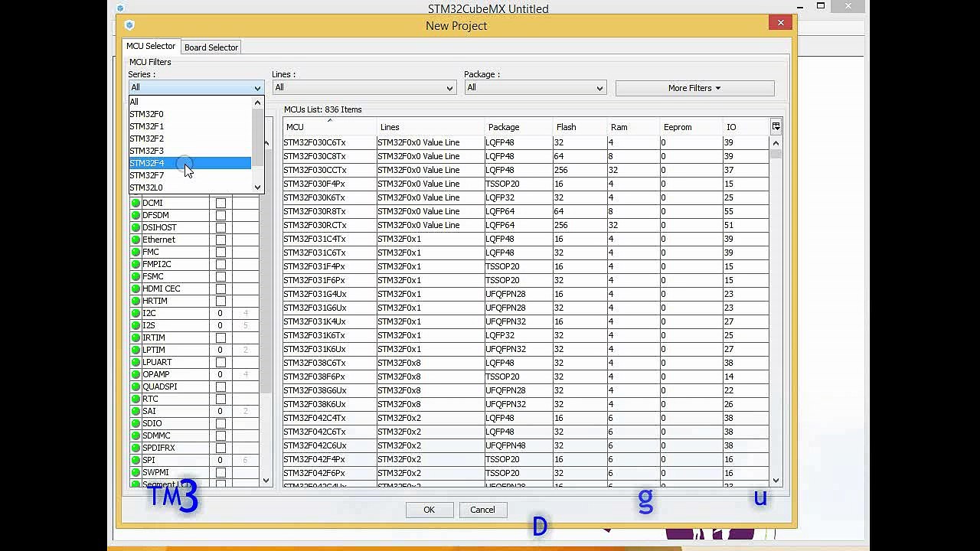Select the MCU Selector tab
The height and width of the screenshot is (551, 980).
pos(151,47)
